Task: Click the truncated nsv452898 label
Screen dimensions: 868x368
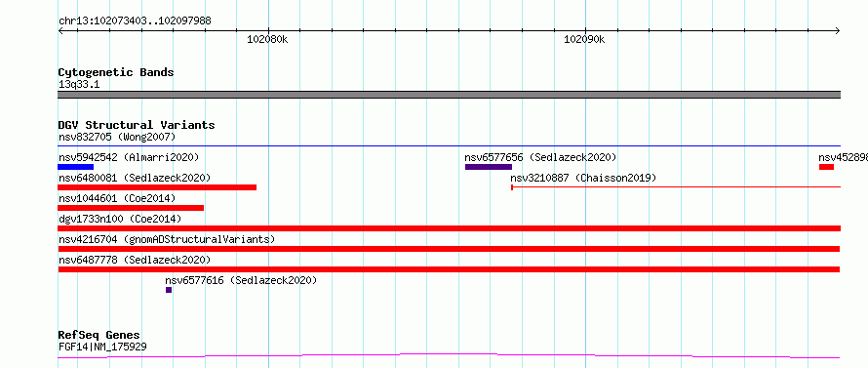Action: [x=843, y=157]
